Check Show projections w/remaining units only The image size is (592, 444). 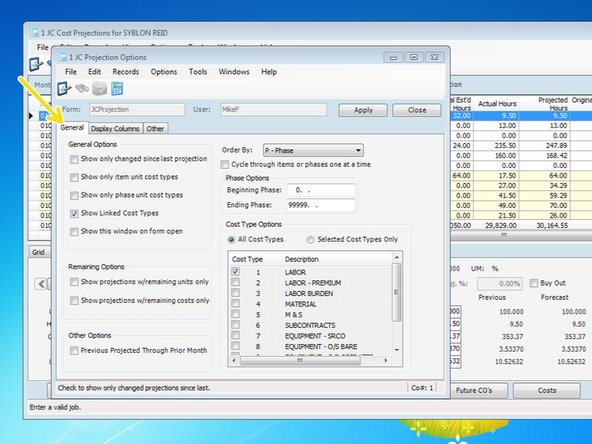point(74,282)
